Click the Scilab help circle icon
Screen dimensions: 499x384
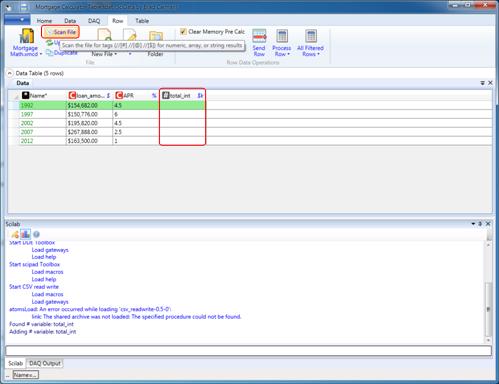[x=36, y=234]
